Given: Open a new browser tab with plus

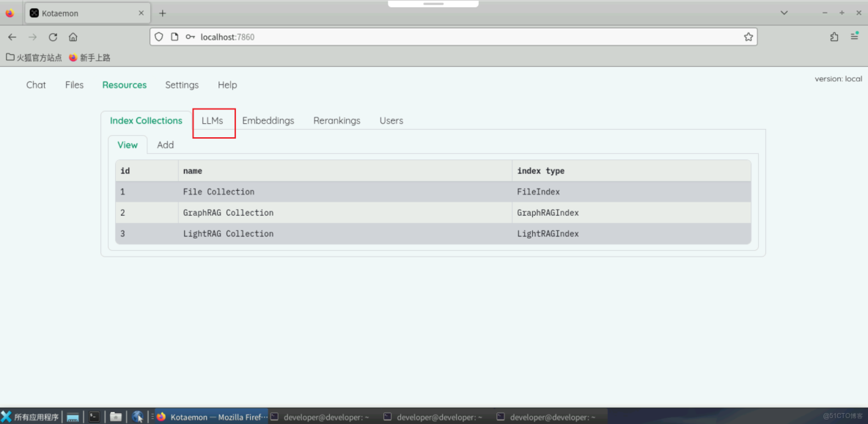Looking at the screenshot, I should click(162, 12).
